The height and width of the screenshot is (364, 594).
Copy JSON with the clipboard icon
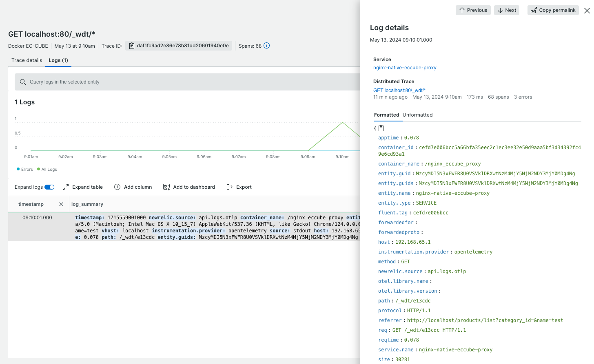click(381, 128)
